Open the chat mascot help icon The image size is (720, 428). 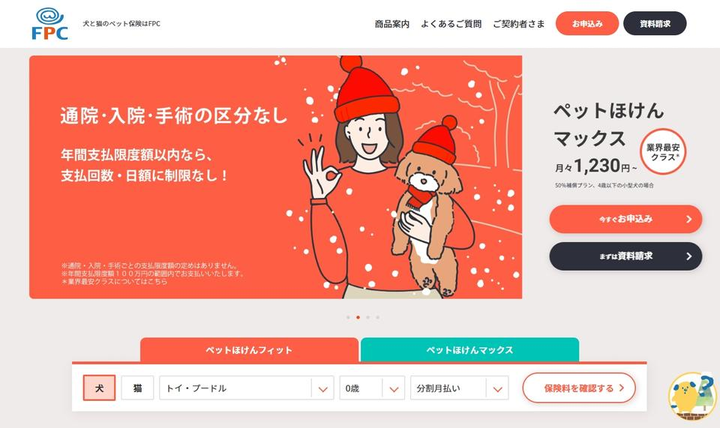(692, 396)
